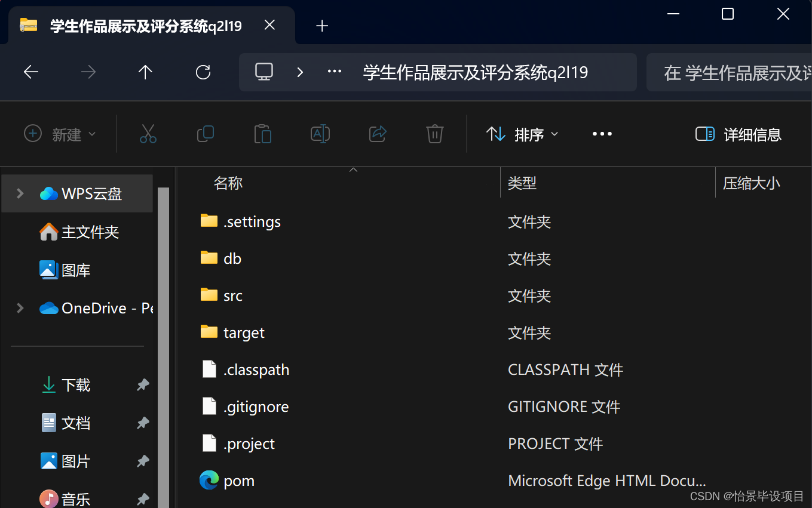This screenshot has width=812, height=508.
Task: Click the PROJECT 文件 type cell
Action: coord(555,444)
